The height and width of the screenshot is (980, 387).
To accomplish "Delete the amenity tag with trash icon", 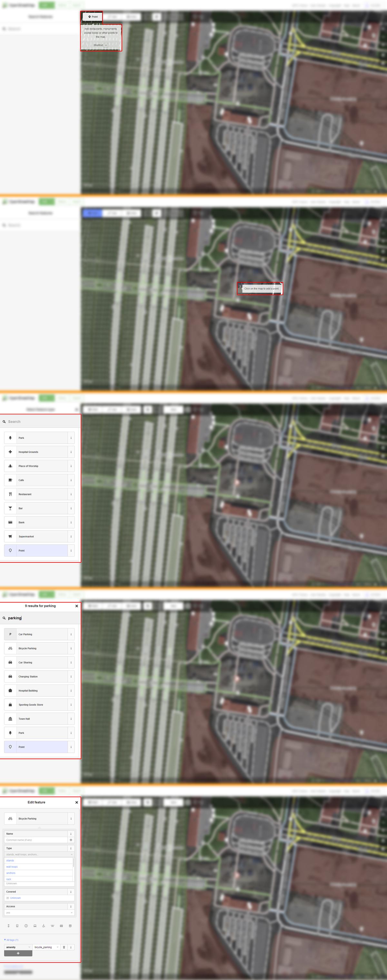I will coord(64,947).
